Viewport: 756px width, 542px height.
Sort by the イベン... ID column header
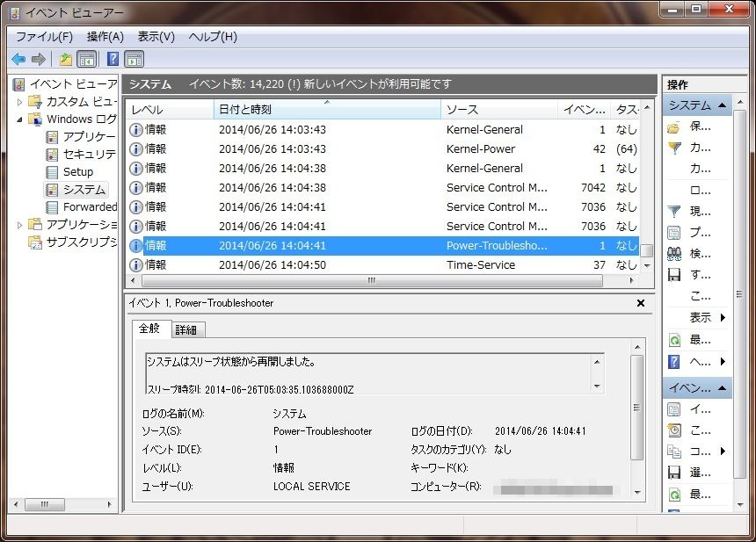pyautogui.click(x=584, y=109)
